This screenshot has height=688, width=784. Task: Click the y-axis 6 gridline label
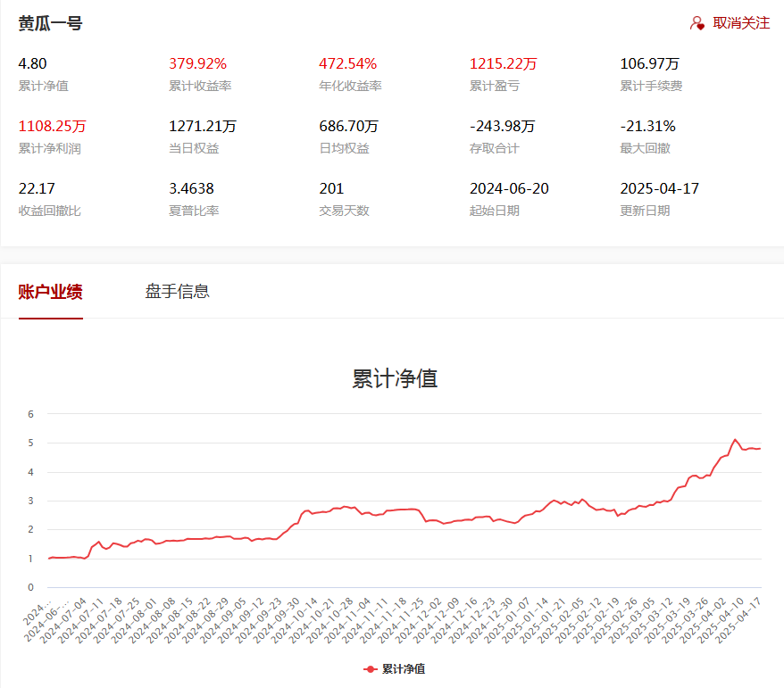coord(30,414)
